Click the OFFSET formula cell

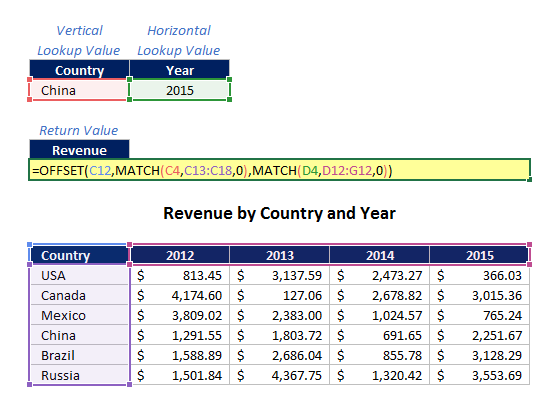pyautogui.click(x=280, y=170)
